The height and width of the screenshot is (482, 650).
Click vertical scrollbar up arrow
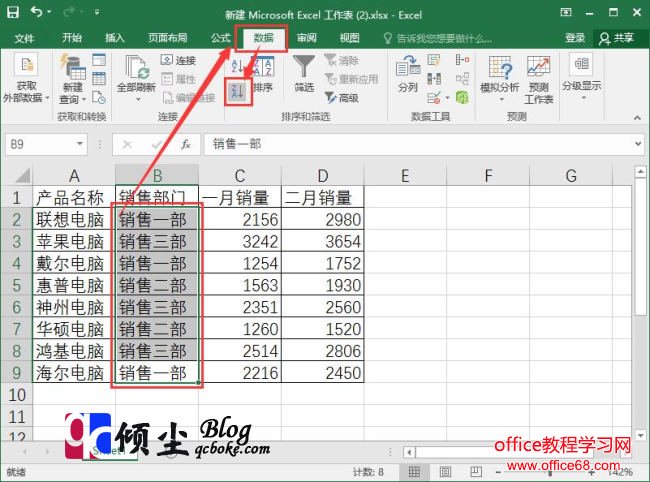pyautogui.click(x=640, y=171)
